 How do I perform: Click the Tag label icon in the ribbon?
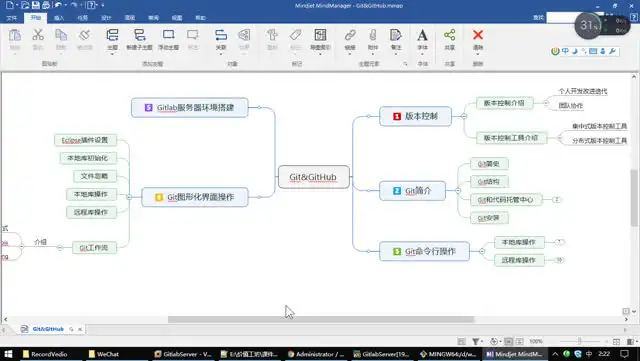point(296,35)
